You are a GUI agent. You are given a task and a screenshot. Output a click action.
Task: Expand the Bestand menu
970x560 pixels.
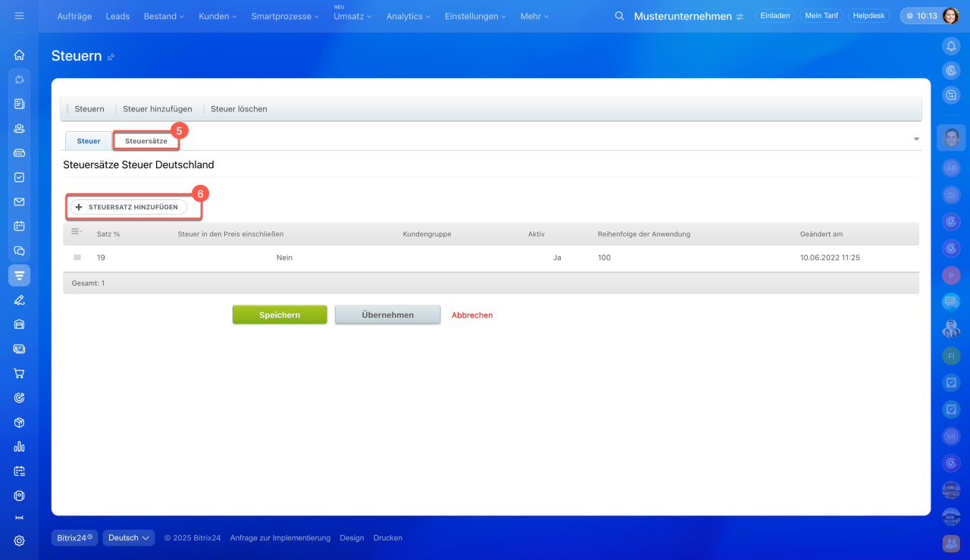tap(164, 16)
